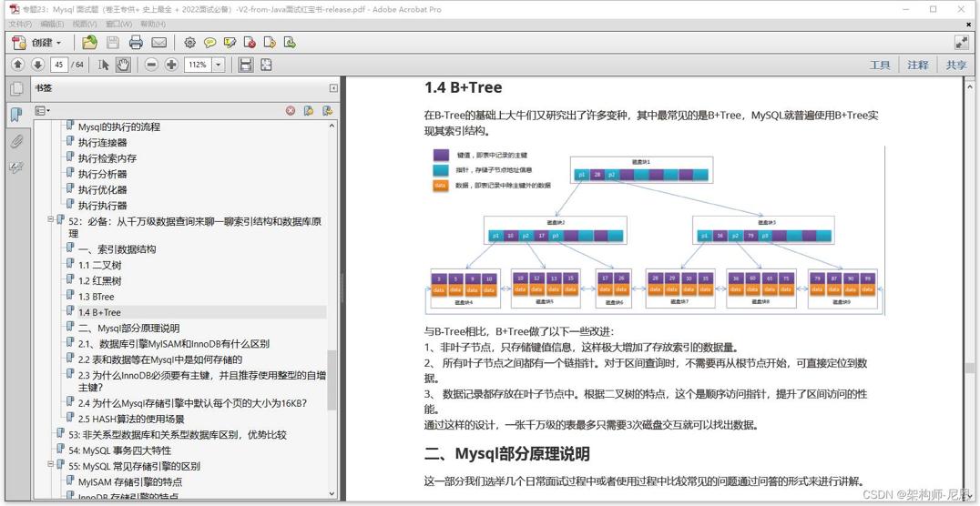
Task: Click the fit one full page icon
Action: [266, 65]
